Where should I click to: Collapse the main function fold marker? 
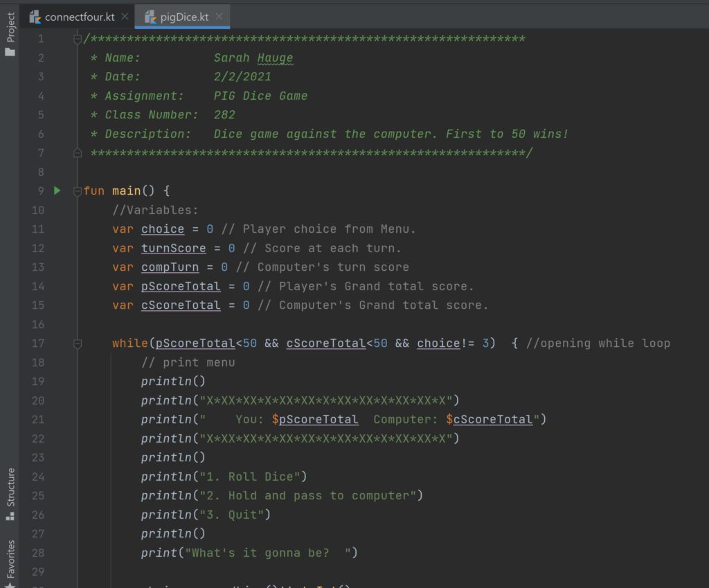point(78,190)
